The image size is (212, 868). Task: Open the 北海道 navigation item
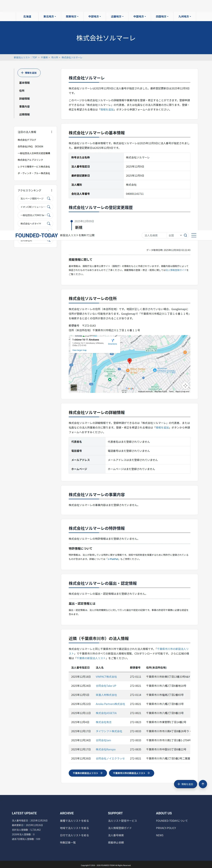(x=27, y=17)
